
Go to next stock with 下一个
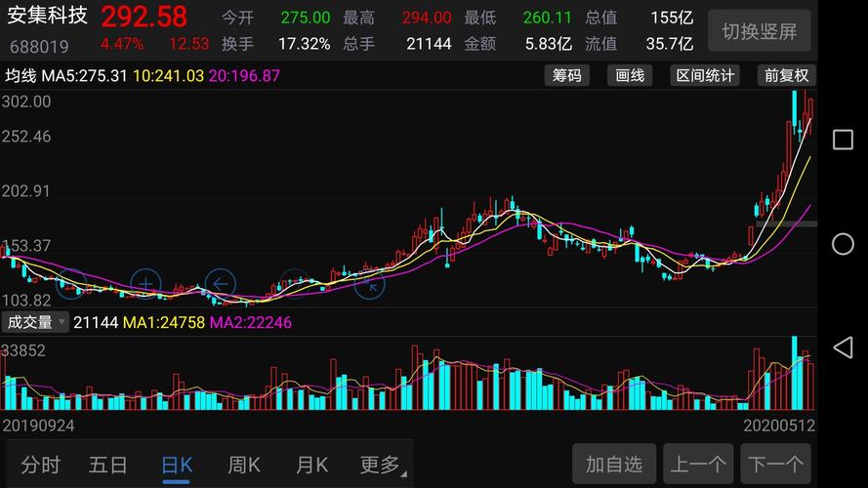[x=775, y=464]
